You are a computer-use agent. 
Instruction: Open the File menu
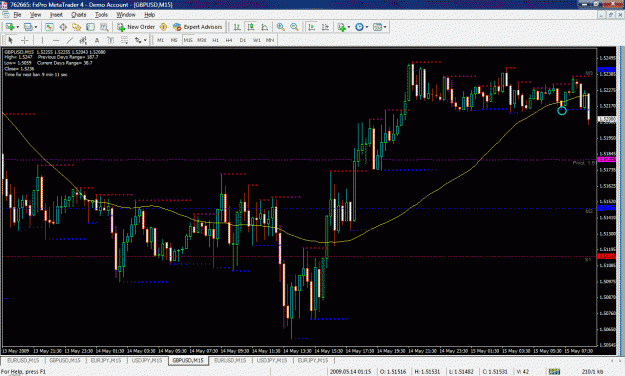(x=17, y=15)
